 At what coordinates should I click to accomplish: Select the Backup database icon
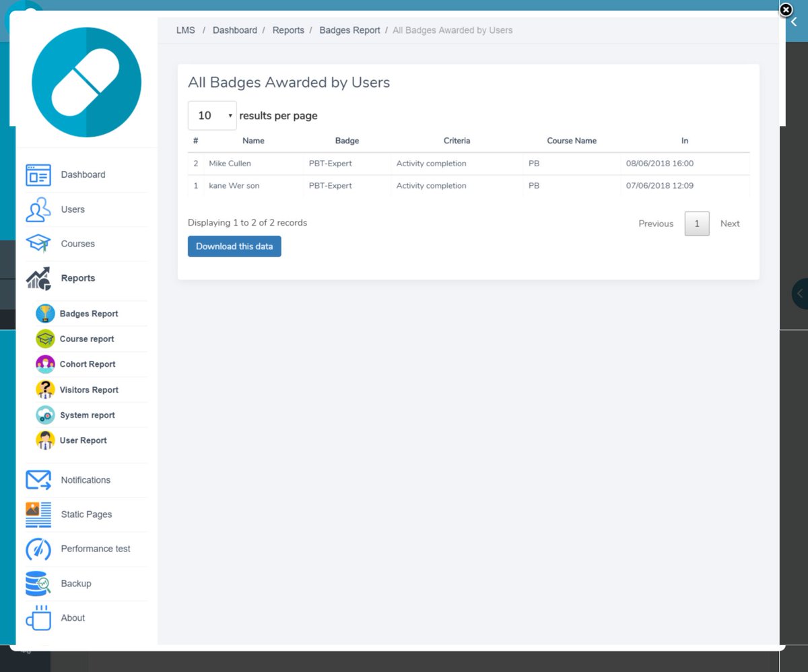pos(38,583)
